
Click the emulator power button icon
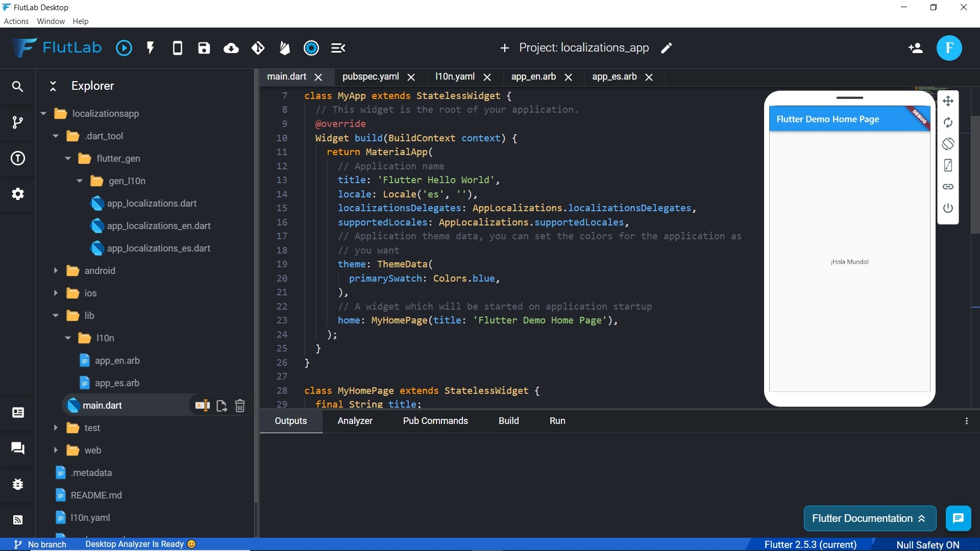[x=948, y=208]
